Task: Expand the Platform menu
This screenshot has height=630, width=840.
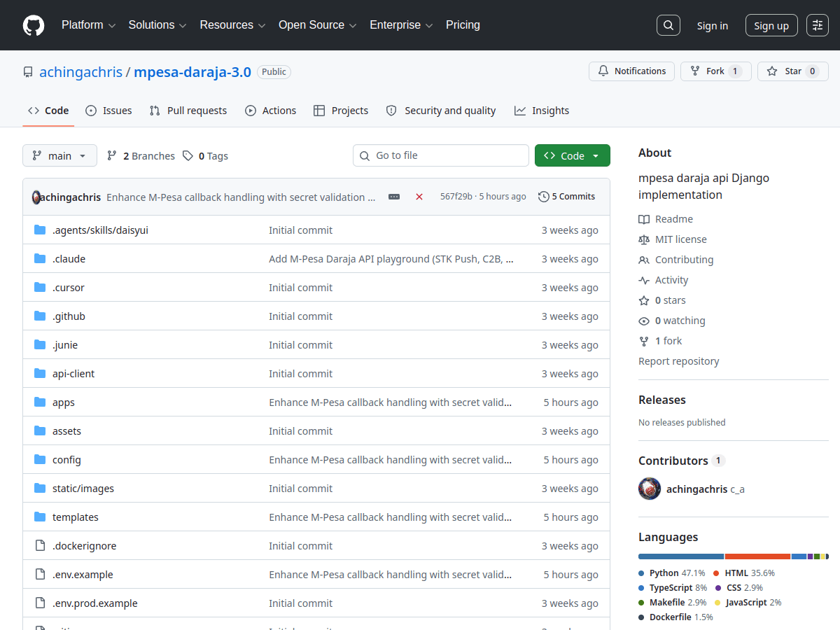Action: [x=88, y=25]
